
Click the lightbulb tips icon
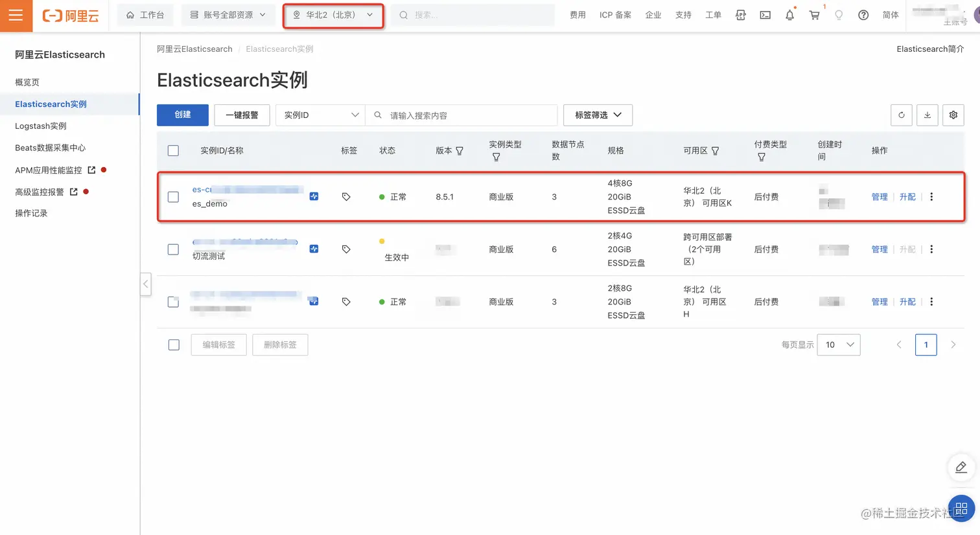coord(839,15)
